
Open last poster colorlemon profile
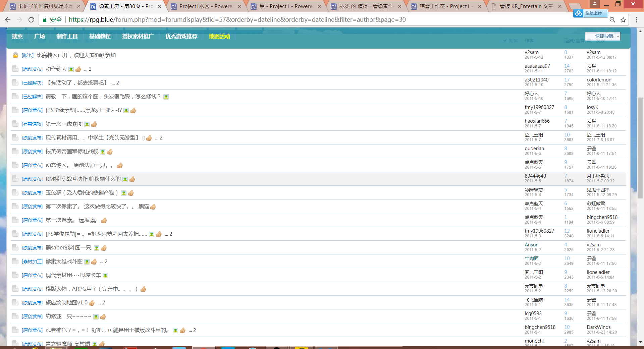[599, 80]
